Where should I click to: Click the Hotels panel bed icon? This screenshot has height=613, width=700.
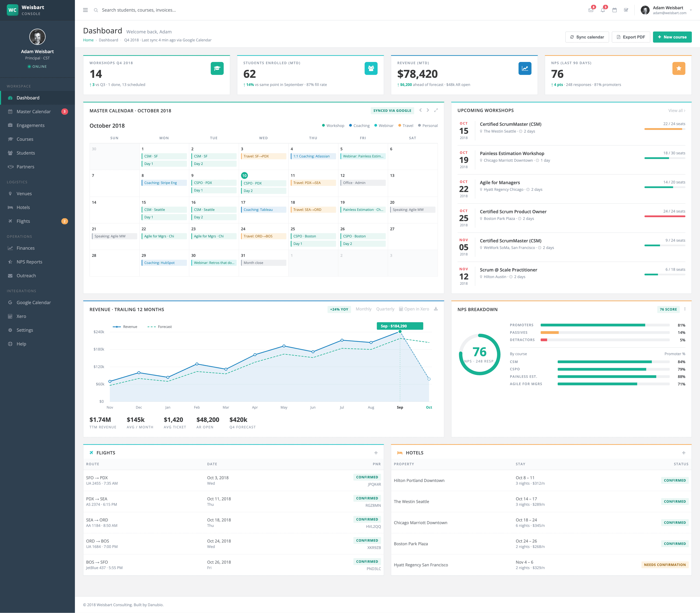(x=400, y=453)
